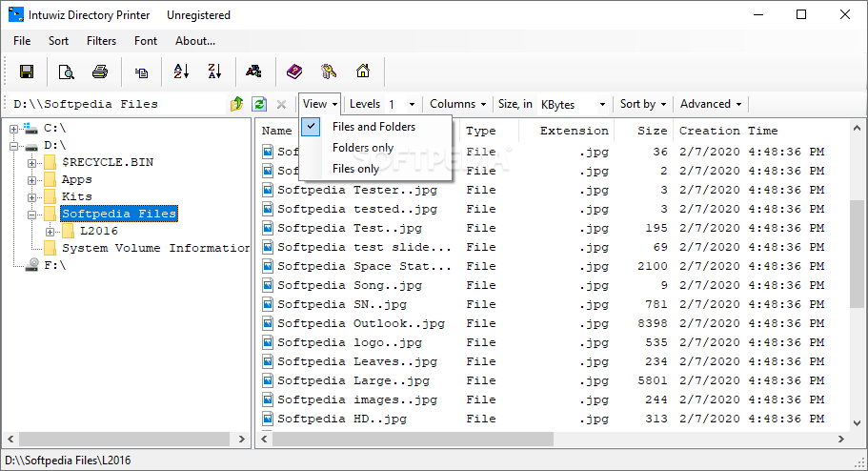
Task: Click the C:\ drive icon in tree
Action: (31, 128)
